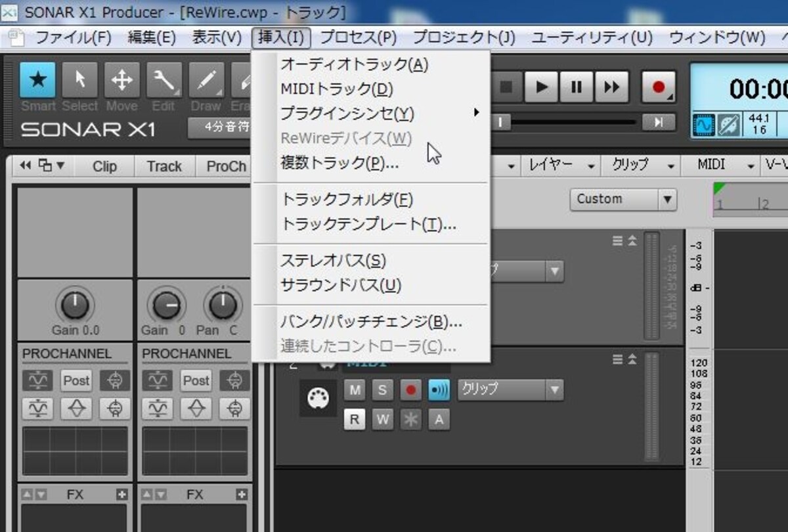Collapse the inspector with the double-arrow icon
Image resolution: width=788 pixels, height=532 pixels.
[x=26, y=166]
